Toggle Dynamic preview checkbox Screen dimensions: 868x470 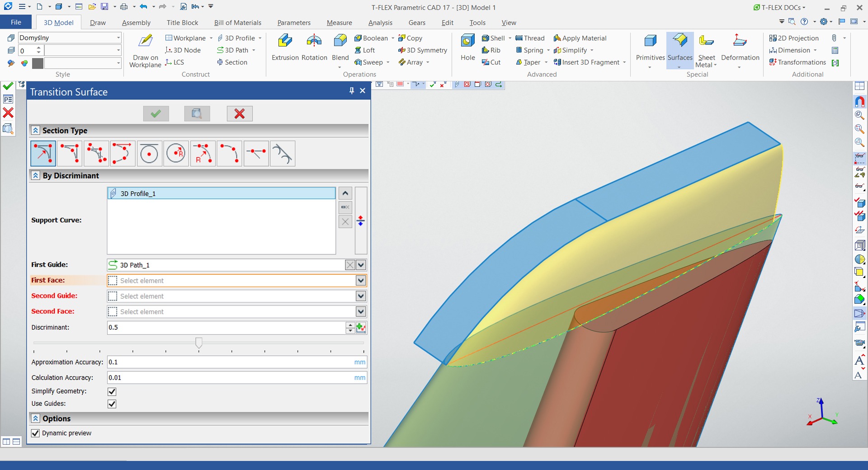[x=35, y=433]
